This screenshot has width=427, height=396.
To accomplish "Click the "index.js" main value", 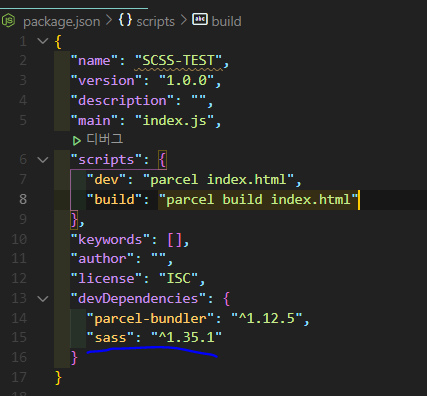I will coord(174,121).
